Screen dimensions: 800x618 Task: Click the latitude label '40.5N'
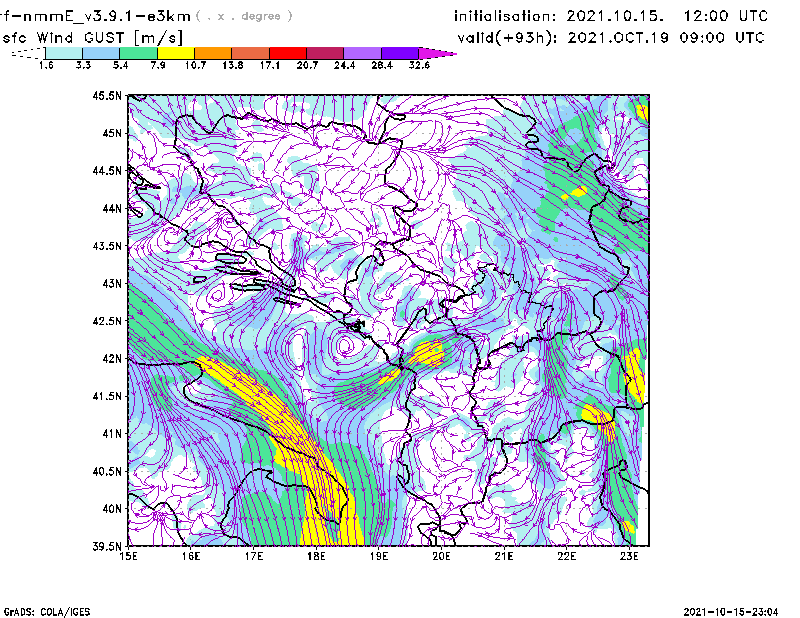[x=107, y=471]
